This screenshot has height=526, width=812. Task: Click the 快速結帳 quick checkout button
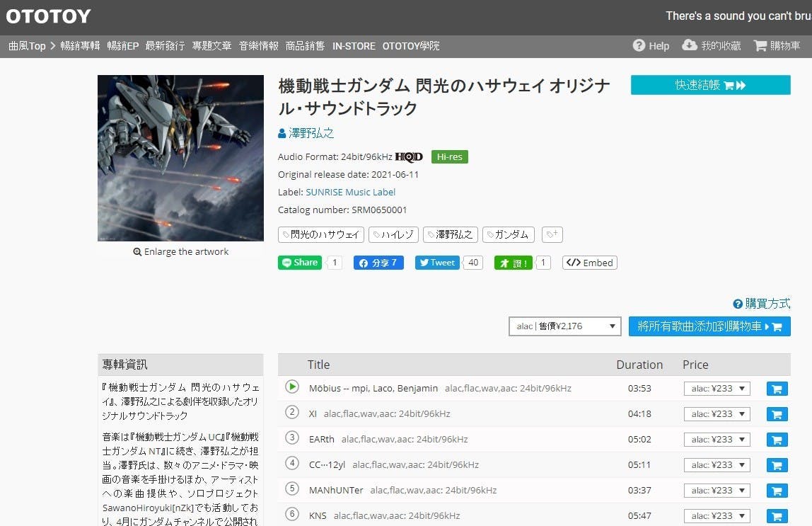tap(710, 85)
